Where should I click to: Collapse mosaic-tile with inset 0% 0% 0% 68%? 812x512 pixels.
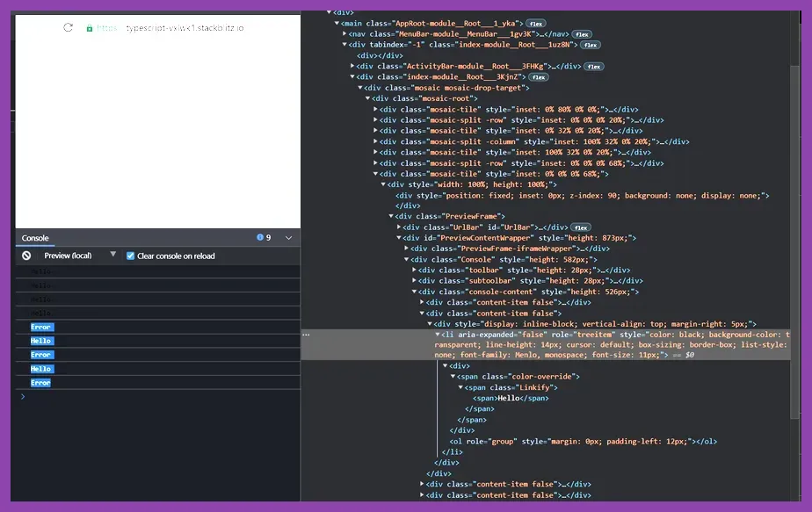pyautogui.click(x=375, y=173)
